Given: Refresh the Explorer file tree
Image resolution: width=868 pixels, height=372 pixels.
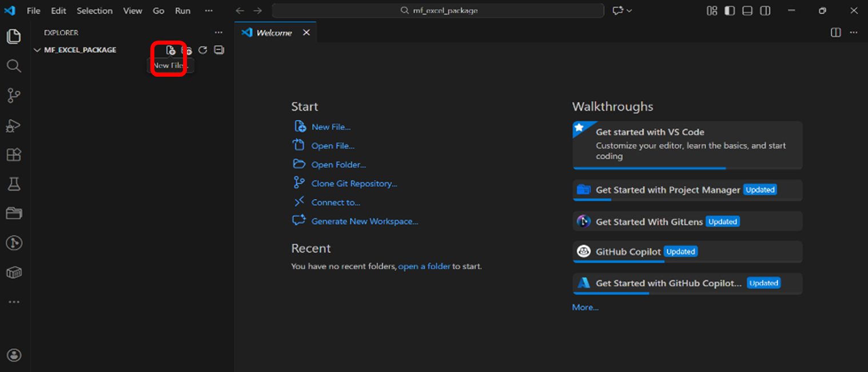Looking at the screenshot, I should click(202, 50).
